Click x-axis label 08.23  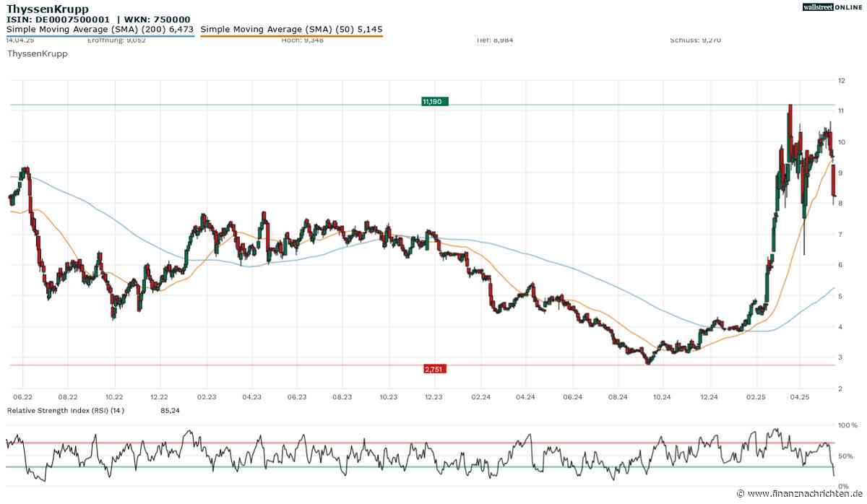click(342, 397)
